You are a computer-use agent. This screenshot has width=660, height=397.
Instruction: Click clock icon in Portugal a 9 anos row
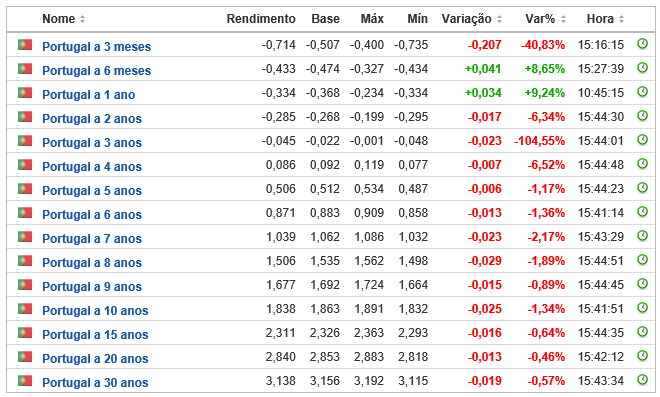click(x=642, y=283)
